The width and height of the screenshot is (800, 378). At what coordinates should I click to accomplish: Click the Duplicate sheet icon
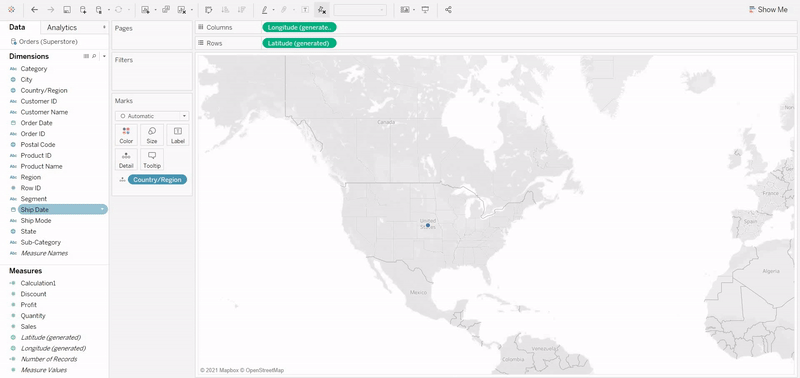pos(166,10)
